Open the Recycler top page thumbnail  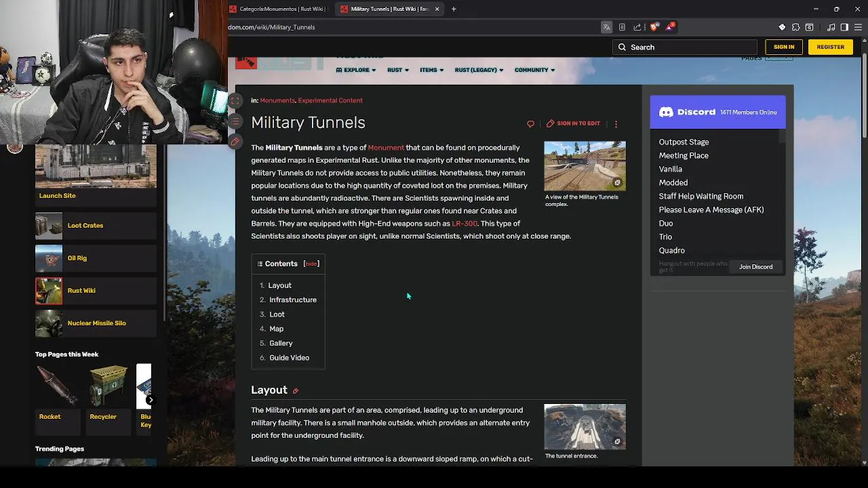(108, 386)
